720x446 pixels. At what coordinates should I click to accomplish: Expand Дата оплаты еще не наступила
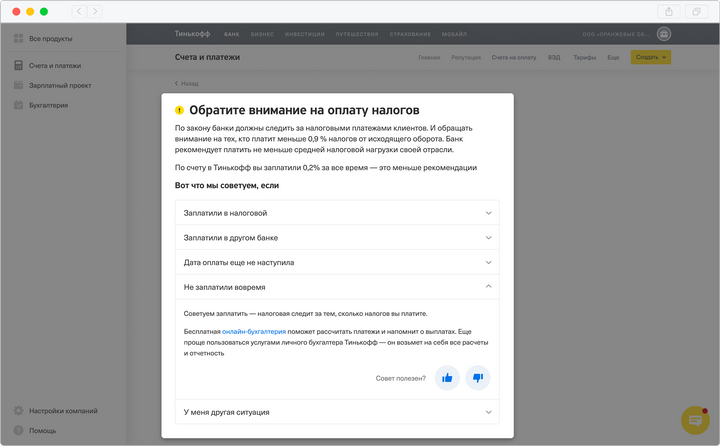(x=336, y=262)
